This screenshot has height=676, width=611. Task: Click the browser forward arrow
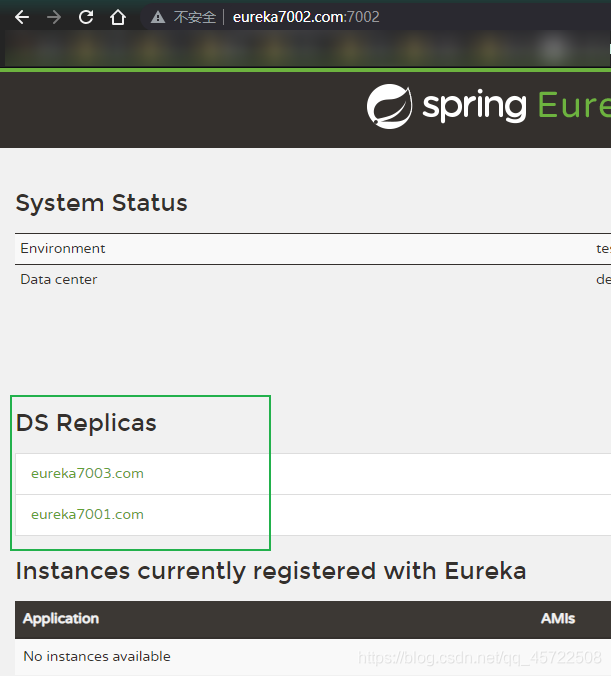click(x=53, y=17)
